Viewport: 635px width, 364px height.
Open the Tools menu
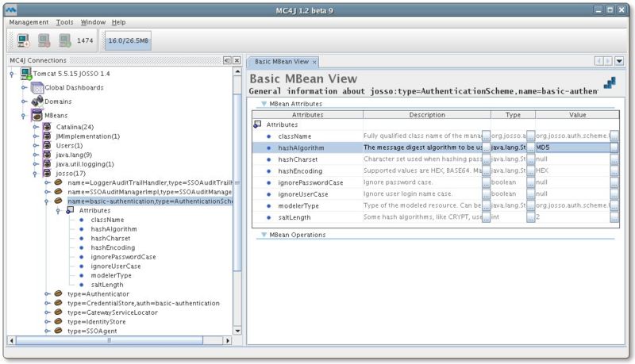[x=65, y=22]
